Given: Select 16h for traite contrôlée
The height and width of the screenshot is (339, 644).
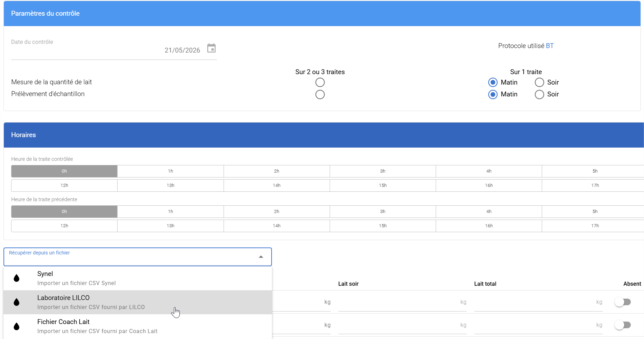Looking at the screenshot, I should [489, 186].
